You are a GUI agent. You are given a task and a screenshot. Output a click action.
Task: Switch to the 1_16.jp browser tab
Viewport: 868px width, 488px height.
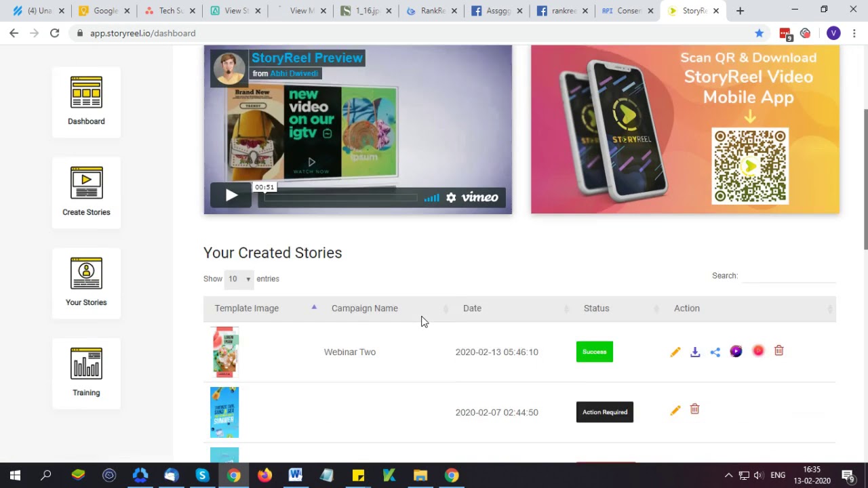pos(368,11)
